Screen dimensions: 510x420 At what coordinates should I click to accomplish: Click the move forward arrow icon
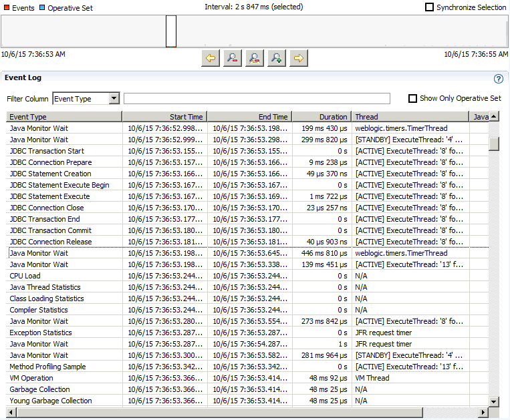[299, 58]
